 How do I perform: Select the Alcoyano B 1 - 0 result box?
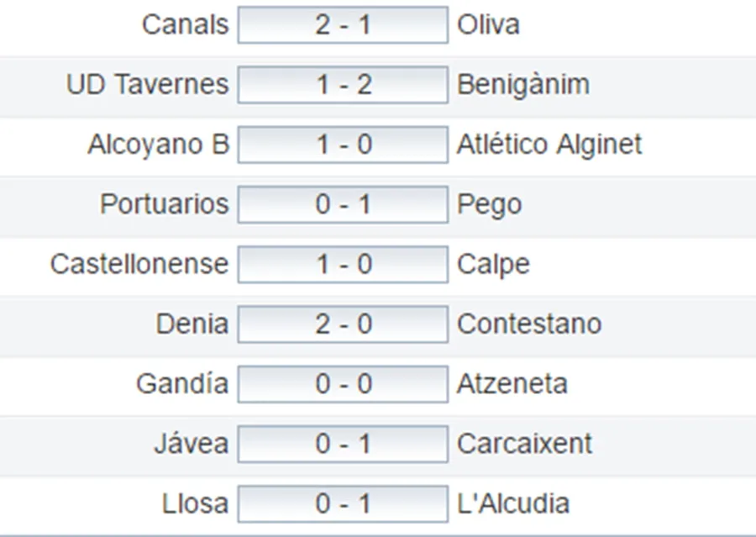343,145
